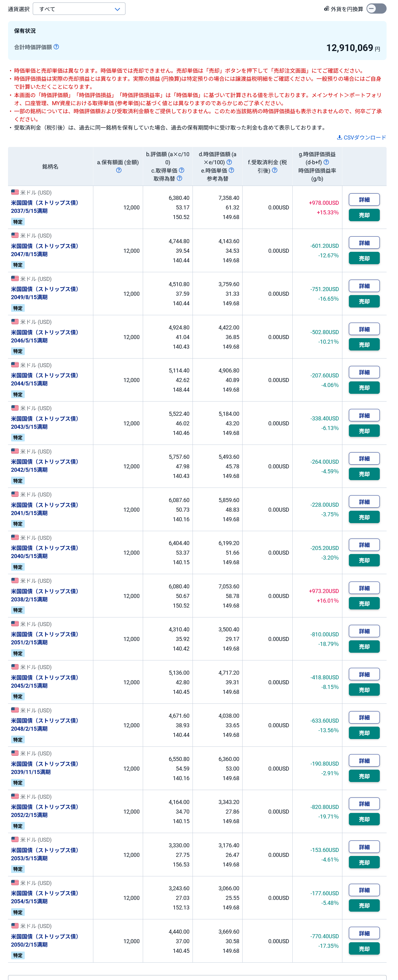Click help icon next to 取得為替

(x=180, y=178)
